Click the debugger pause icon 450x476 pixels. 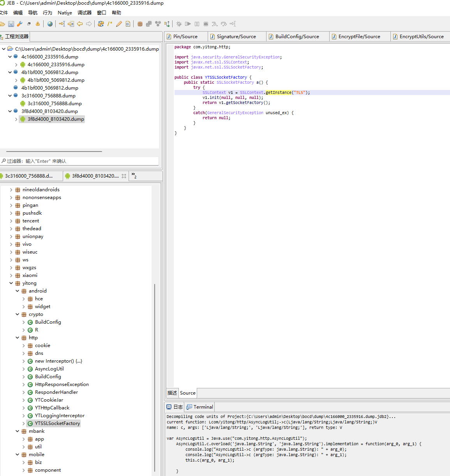click(x=197, y=24)
